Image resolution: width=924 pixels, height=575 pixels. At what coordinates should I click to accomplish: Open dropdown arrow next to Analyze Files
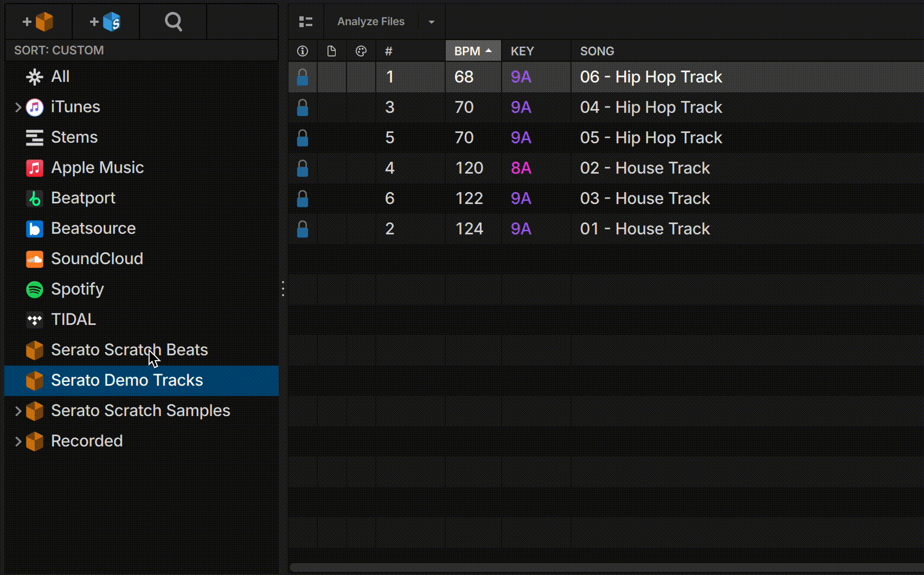tap(432, 22)
